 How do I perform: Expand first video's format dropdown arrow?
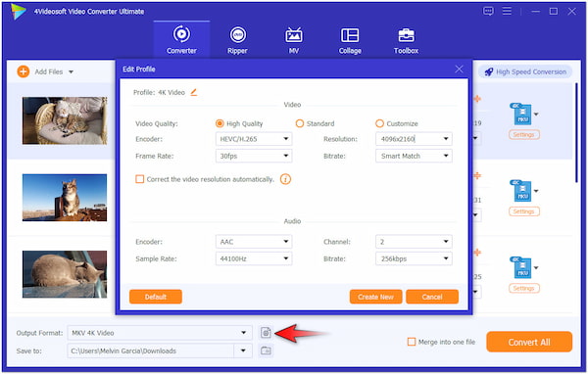(536, 115)
